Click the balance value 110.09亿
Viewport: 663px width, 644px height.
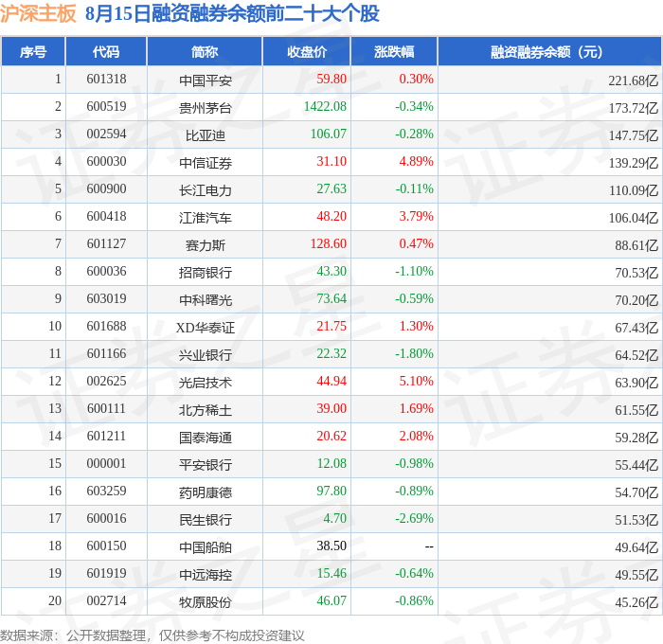pyautogui.click(x=634, y=190)
